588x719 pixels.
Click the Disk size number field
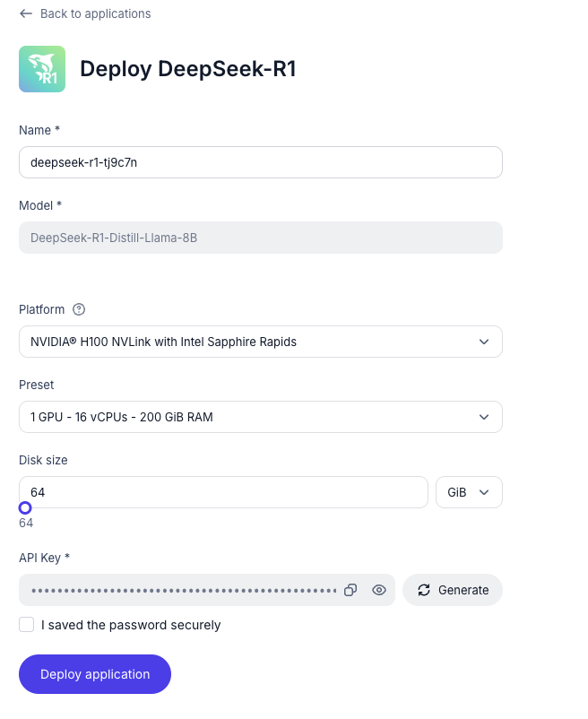(223, 492)
